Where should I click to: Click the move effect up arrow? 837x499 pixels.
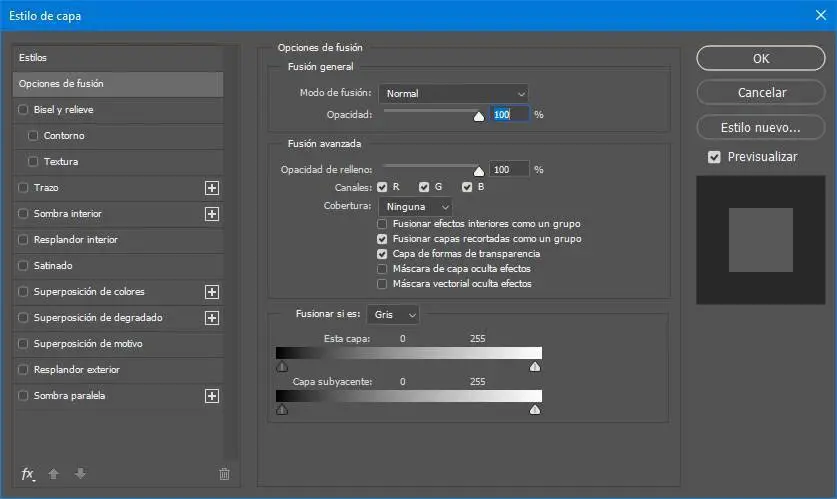(x=53, y=473)
